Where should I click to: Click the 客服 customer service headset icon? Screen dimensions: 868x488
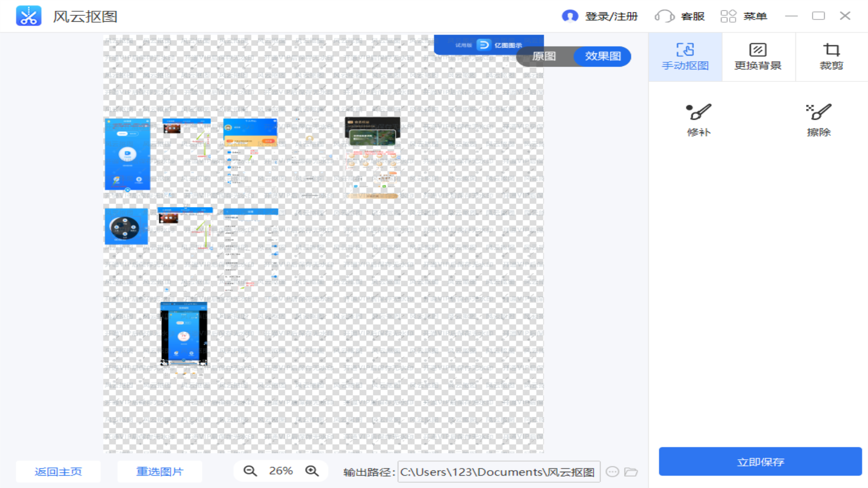pyautogui.click(x=663, y=16)
